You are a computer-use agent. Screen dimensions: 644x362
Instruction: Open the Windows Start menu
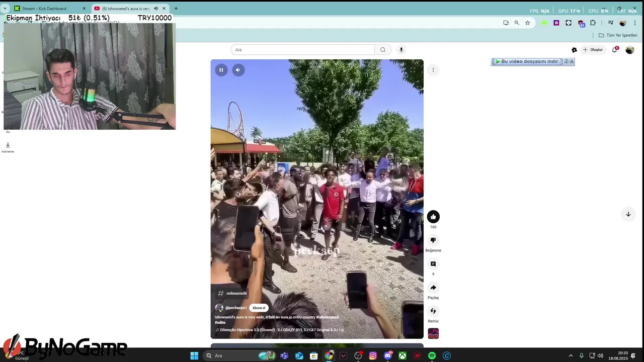pos(194,355)
